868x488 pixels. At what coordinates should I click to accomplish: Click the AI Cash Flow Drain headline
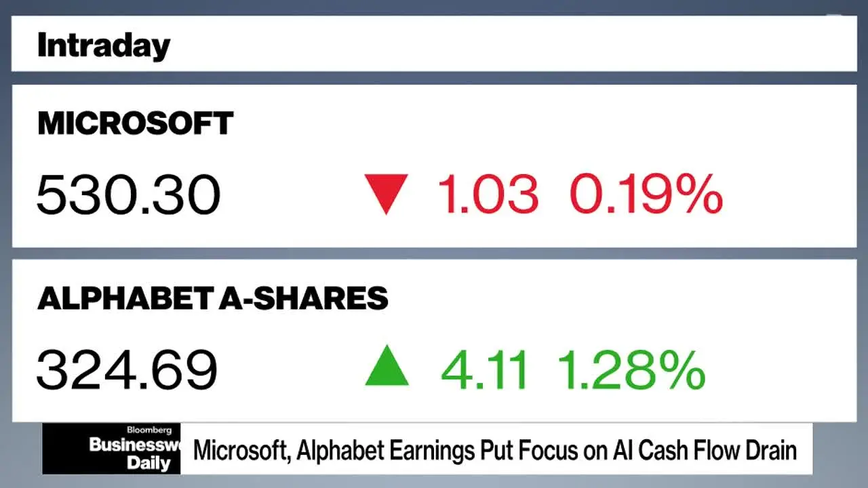(495, 450)
